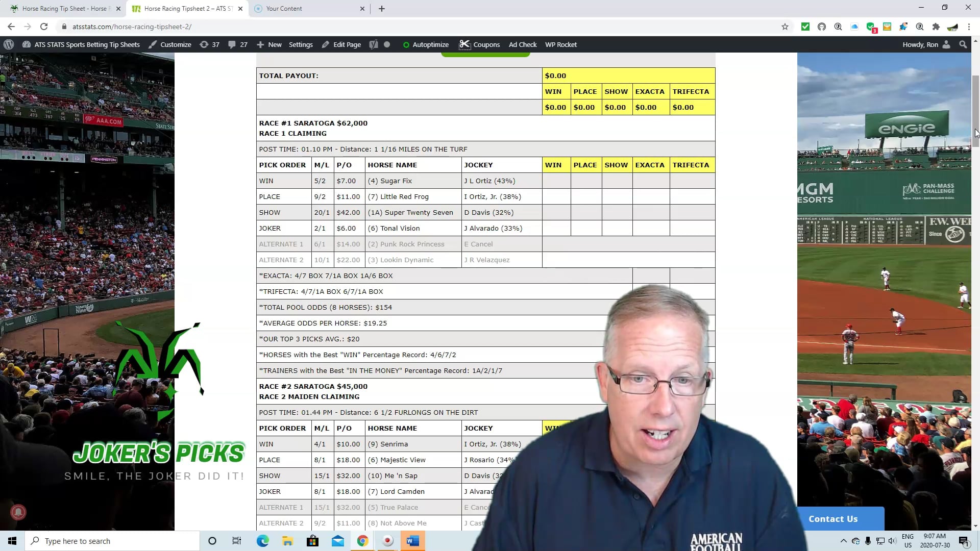Click the $0.00 total payout cell
This screenshot has height=551, width=980.
point(628,76)
